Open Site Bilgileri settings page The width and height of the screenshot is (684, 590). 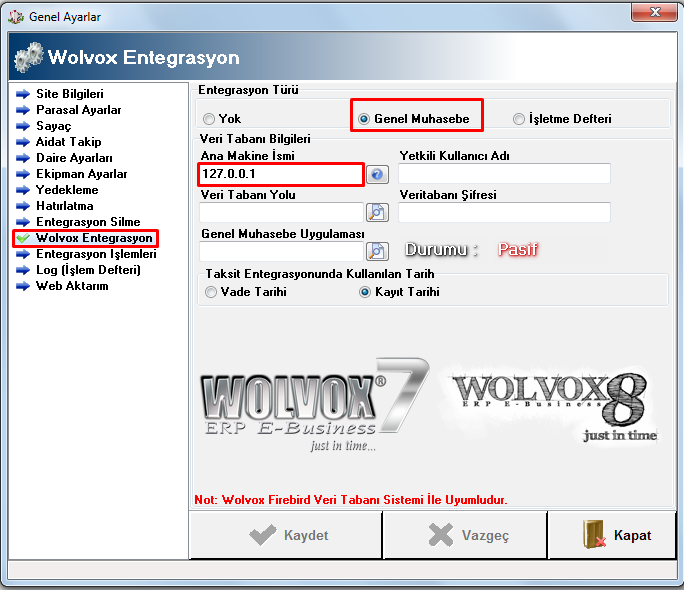pyautogui.click(x=70, y=94)
